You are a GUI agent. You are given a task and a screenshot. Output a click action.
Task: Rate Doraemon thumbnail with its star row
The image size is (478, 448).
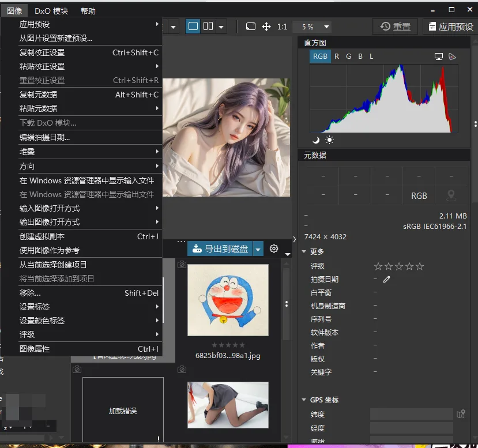pos(228,345)
